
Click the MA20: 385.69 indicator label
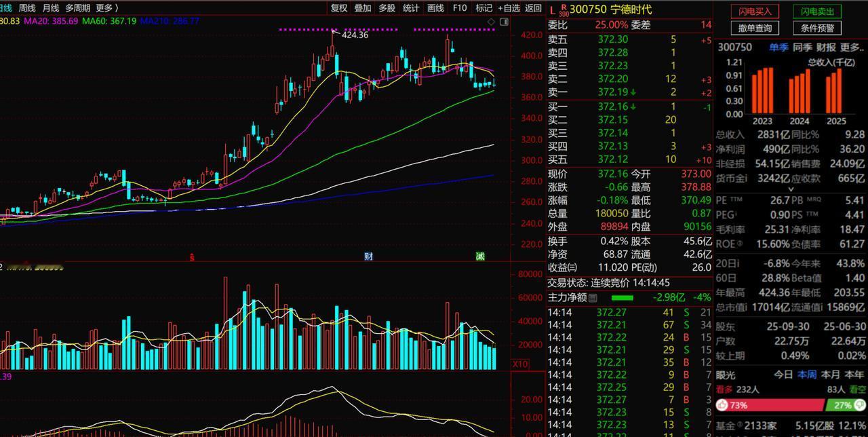51,21
